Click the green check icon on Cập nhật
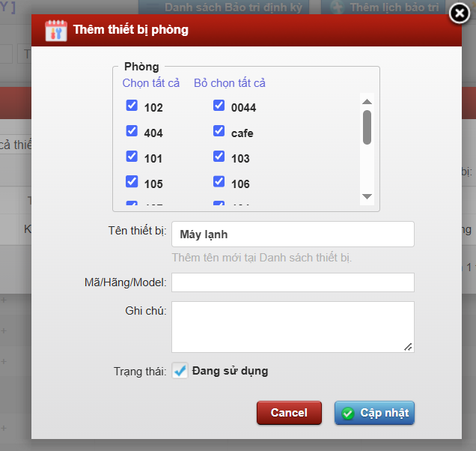The height and width of the screenshot is (451, 476). point(348,414)
